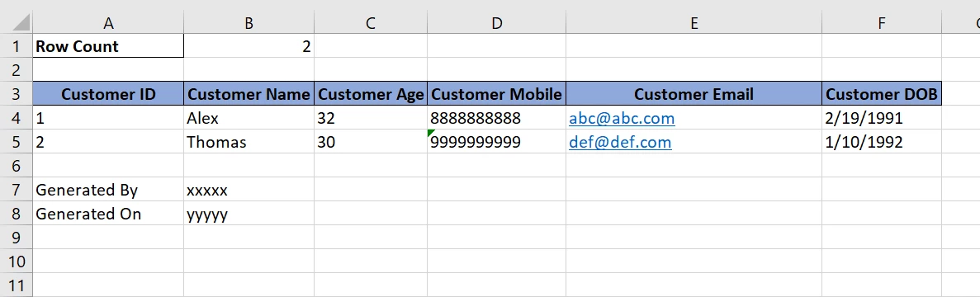Select mobile number 9999999999 cell

(496, 142)
